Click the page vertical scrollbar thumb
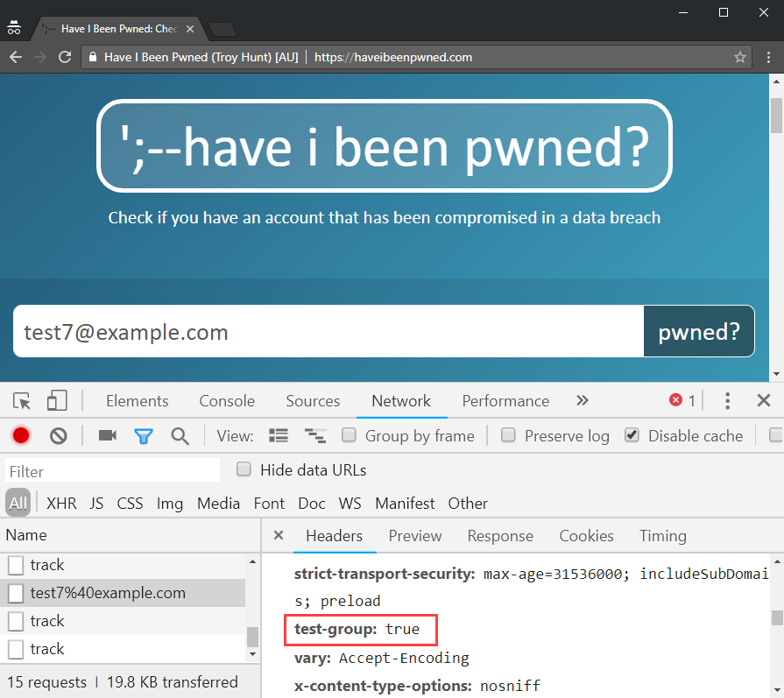The image size is (784, 698). click(776, 116)
